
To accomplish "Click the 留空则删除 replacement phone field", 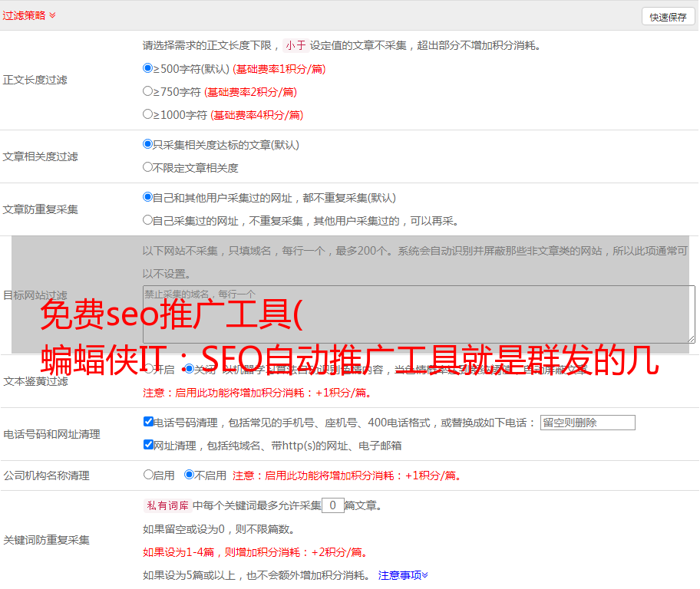I will pos(587,423).
